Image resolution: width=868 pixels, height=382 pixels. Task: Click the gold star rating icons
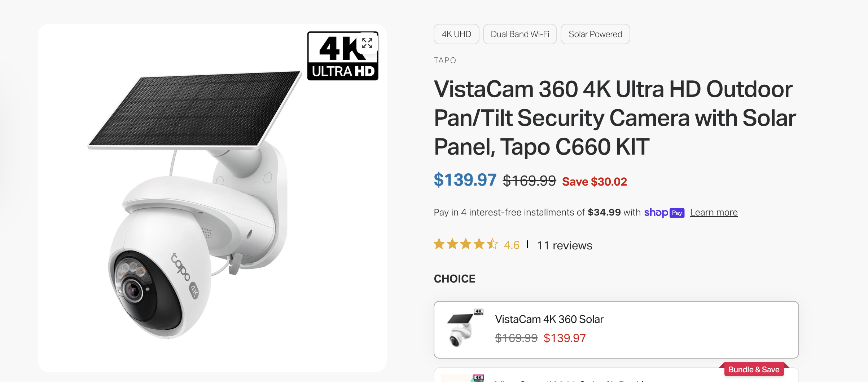click(465, 244)
